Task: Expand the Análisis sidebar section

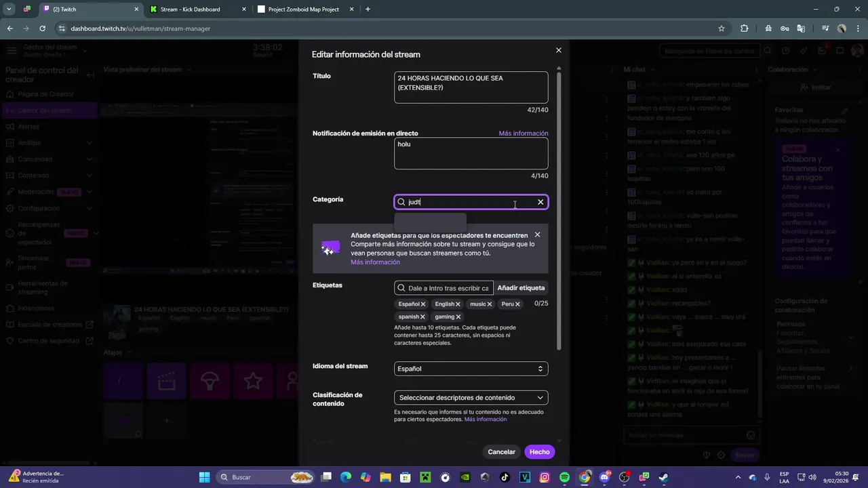Action: [x=49, y=143]
